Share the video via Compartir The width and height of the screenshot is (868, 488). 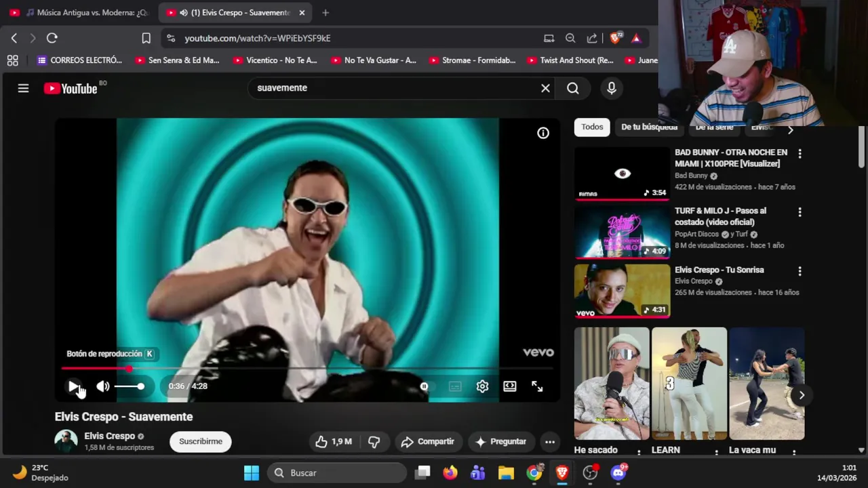click(x=428, y=442)
